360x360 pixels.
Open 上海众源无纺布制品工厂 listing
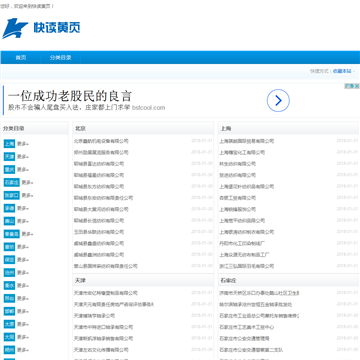tap(244, 255)
